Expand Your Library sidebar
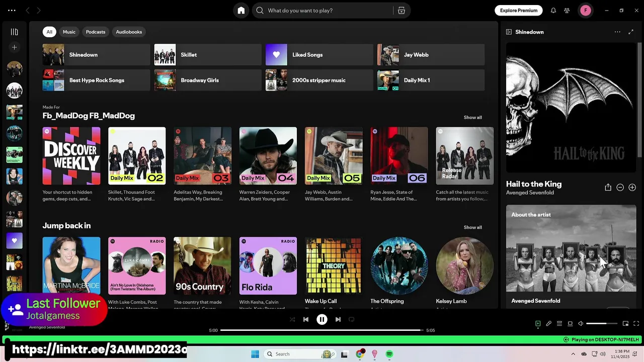This screenshot has width=644, height=362. [x=14, y=32]
